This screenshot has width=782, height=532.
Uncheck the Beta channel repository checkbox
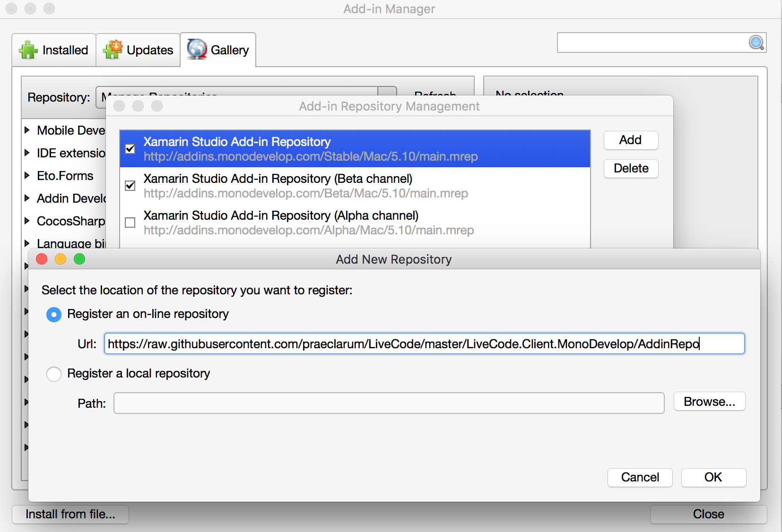tap(130, 186)
